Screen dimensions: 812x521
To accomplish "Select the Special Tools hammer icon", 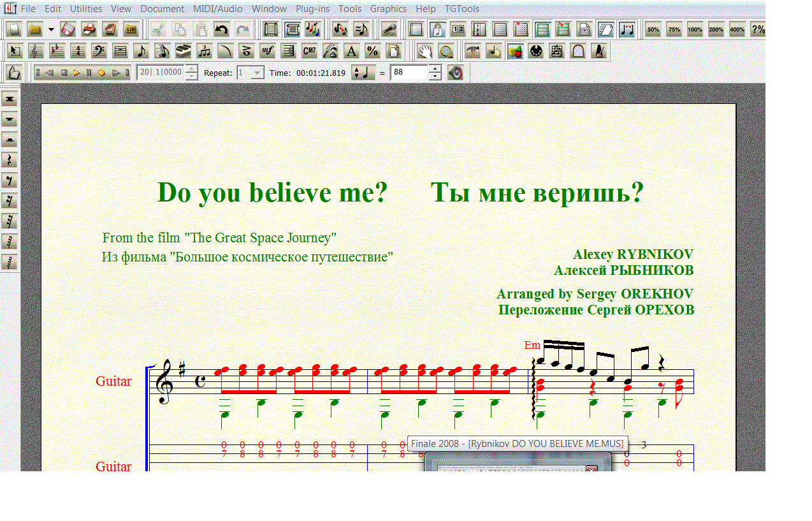I will (x=473, y=51).
